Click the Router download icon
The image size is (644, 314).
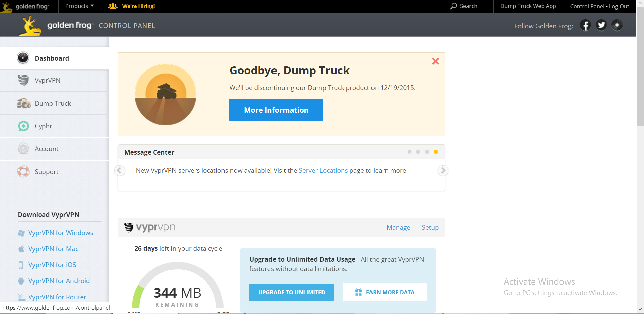point(21,297)
